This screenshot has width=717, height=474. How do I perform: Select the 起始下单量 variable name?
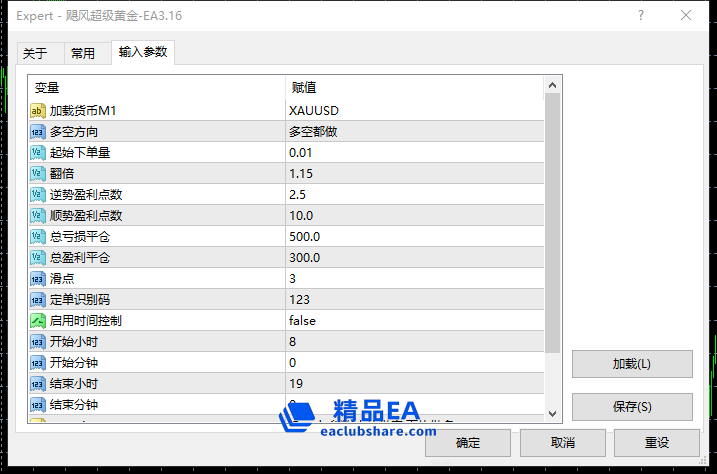[x=80, y=153]
